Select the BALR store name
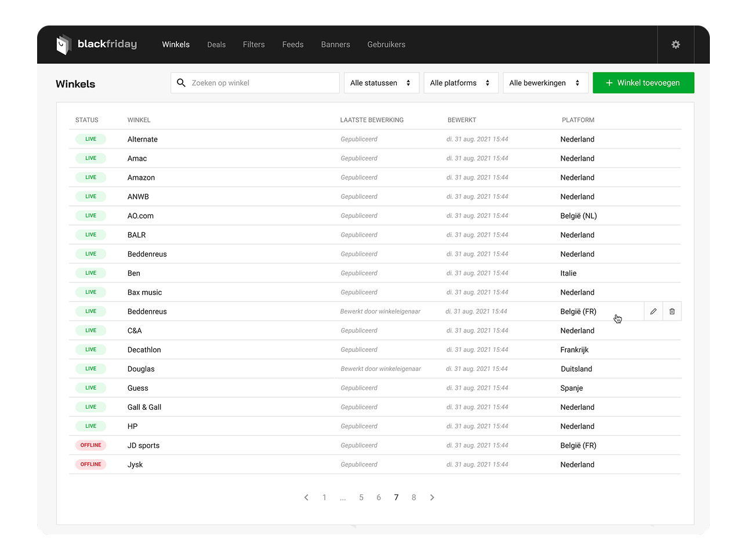 [x=136, y=235]
